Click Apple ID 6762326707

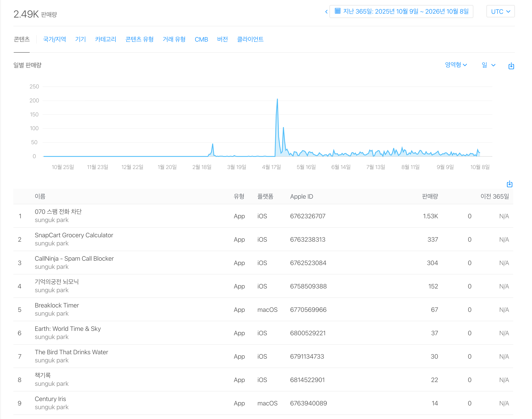307,216
